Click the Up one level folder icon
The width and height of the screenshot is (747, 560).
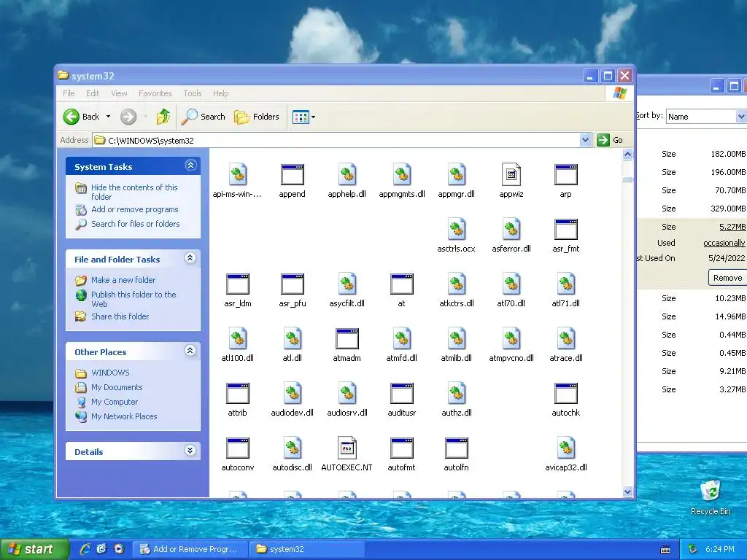coord(163,116)
